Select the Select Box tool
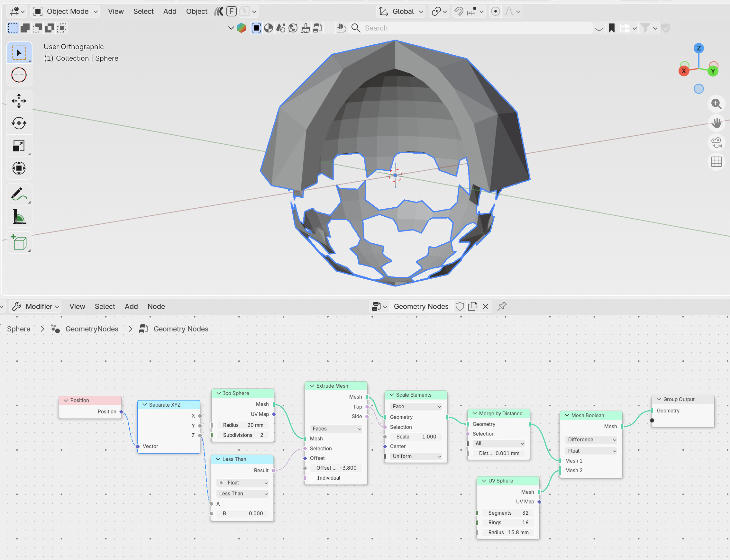Screen dimensions: 730x560 pyautogui.click(x=19, y=53)
